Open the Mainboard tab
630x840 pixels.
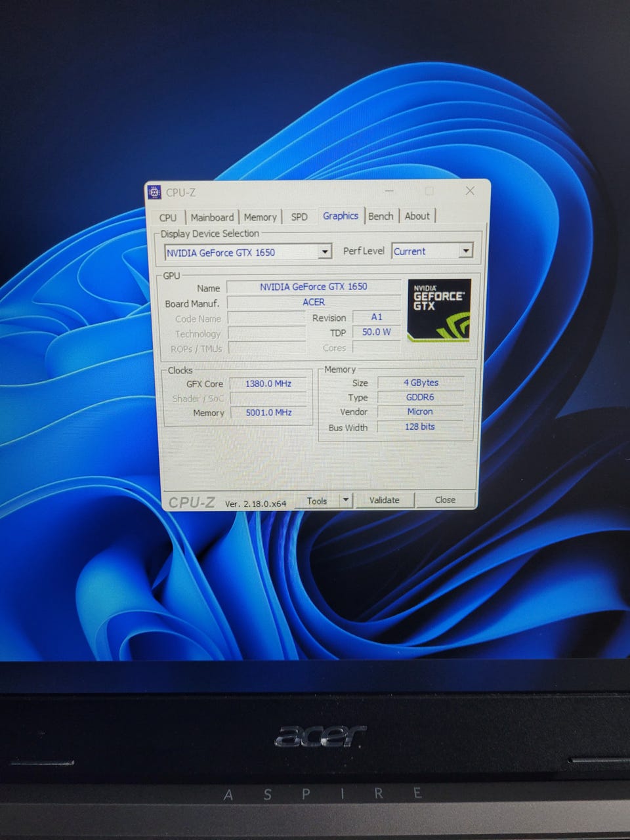point(212,217)
